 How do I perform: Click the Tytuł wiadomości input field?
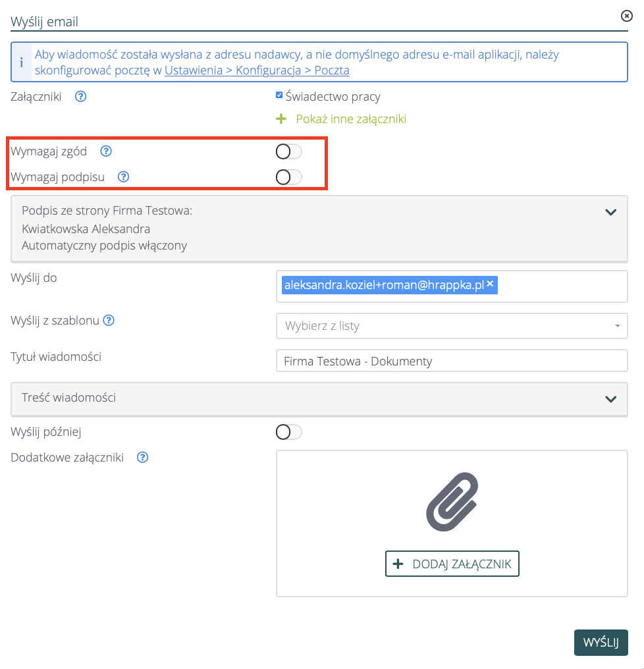[x=451, y=361]
